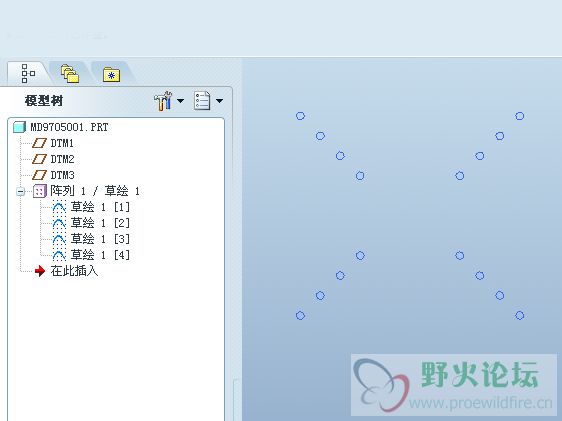Select the top-left circle in the graphics area
Image resolution: width=562 pixels, height=421 pixels.
point(300,116)
